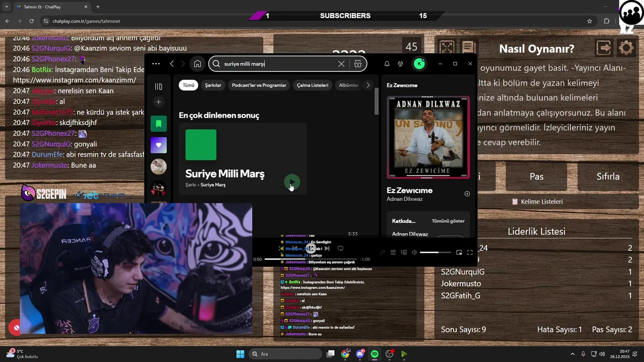Select the Şarkılar filter chip
This screenshot has height=362, width=644.
pyautogui.click(x=213, y=85)
